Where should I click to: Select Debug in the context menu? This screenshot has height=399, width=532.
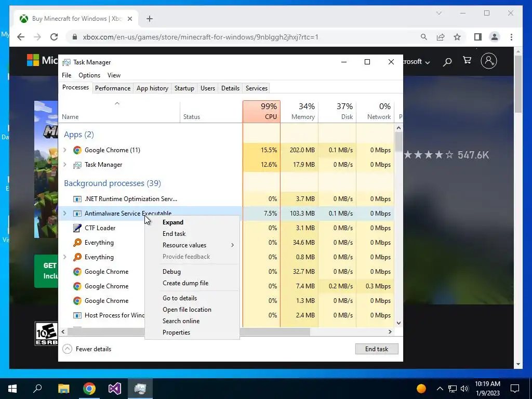click(192, 271)
